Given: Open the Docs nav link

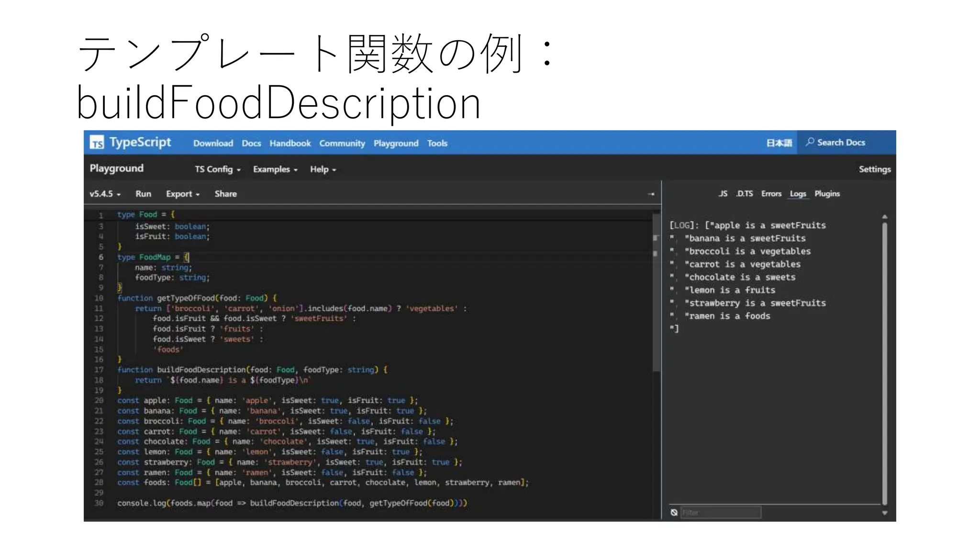Looking at the screenshot, I should pyautogui.click(x=251, y=143).
